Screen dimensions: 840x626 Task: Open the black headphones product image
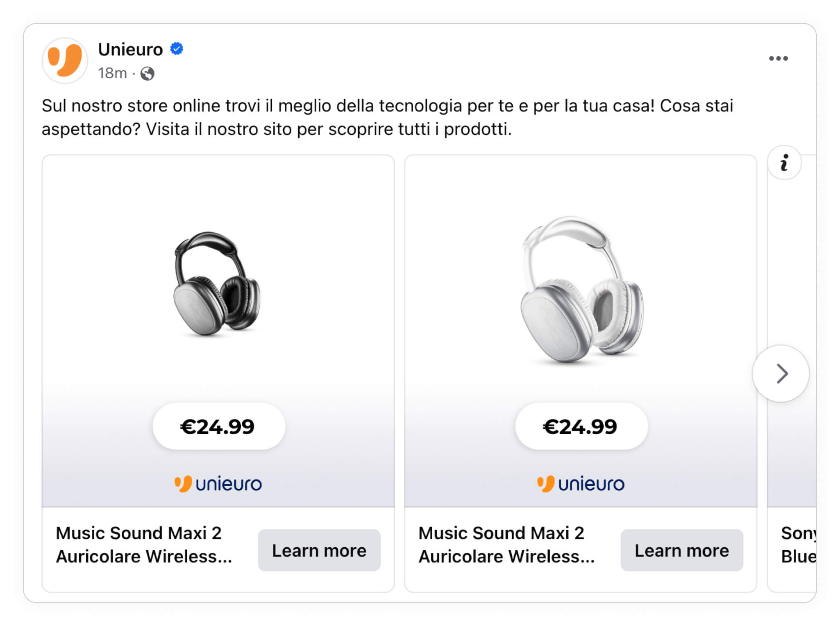tap(217, 284)
